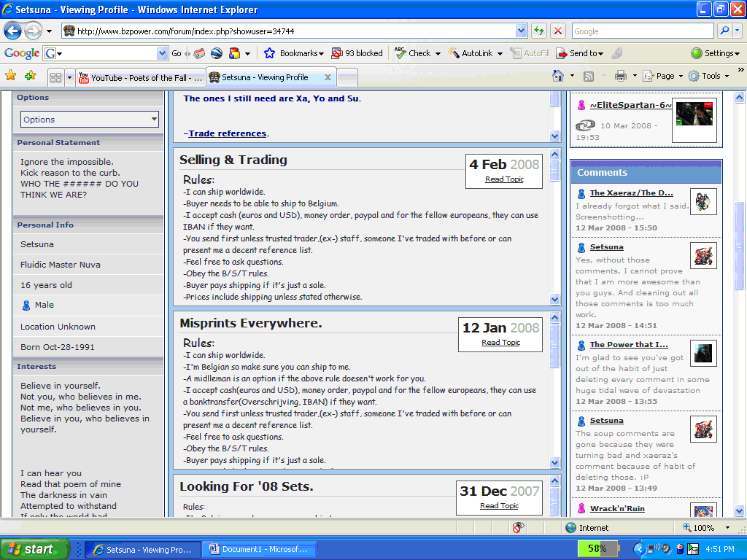
Task: Click the Home house icon
Action: coord(558,76)
